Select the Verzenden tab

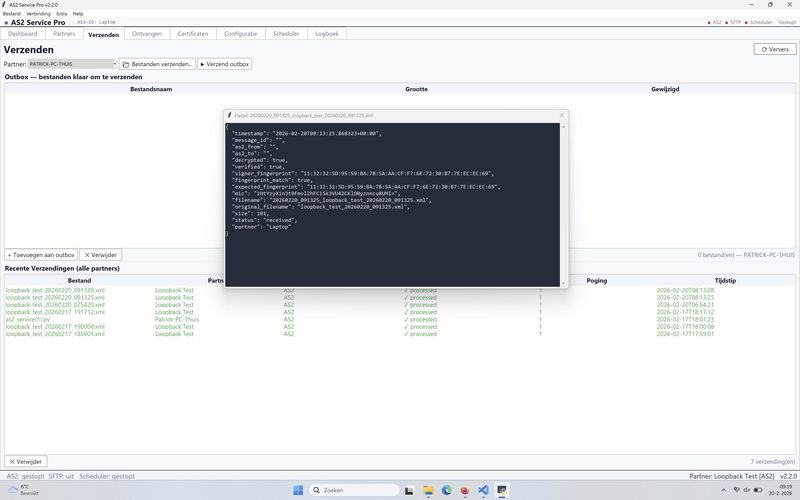coord(104,35)
